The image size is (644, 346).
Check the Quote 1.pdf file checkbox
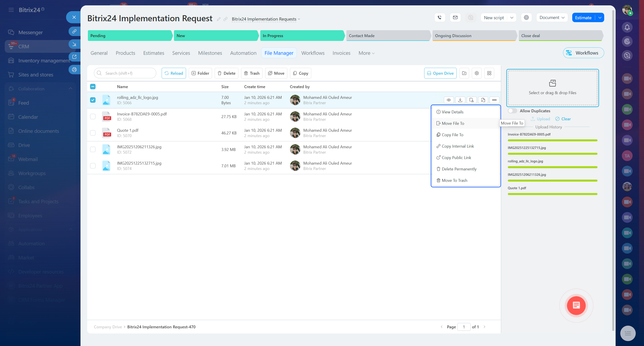pos(93,133)
